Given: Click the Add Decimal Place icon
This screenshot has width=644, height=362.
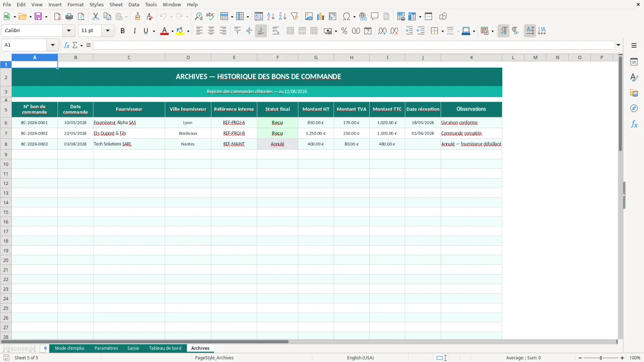Looking at the screenshot, I should coord(382,31).
